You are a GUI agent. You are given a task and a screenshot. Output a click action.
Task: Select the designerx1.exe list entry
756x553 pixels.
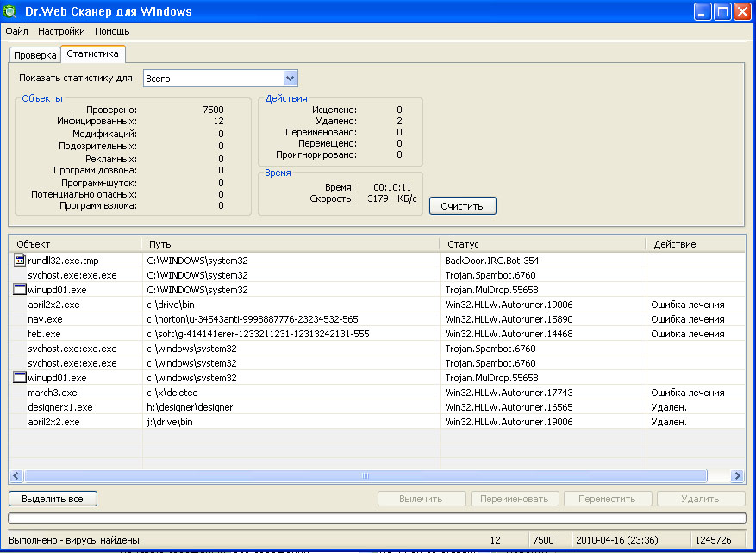377,407
